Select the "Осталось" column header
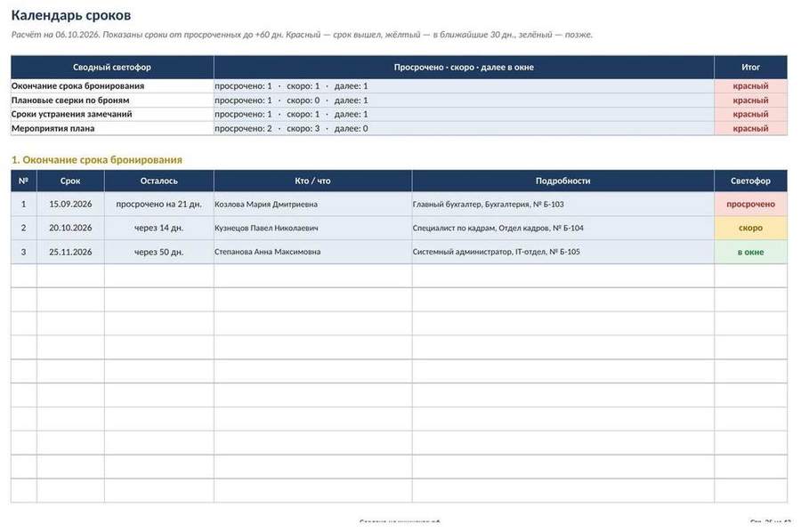 click(x=159, y=181)
